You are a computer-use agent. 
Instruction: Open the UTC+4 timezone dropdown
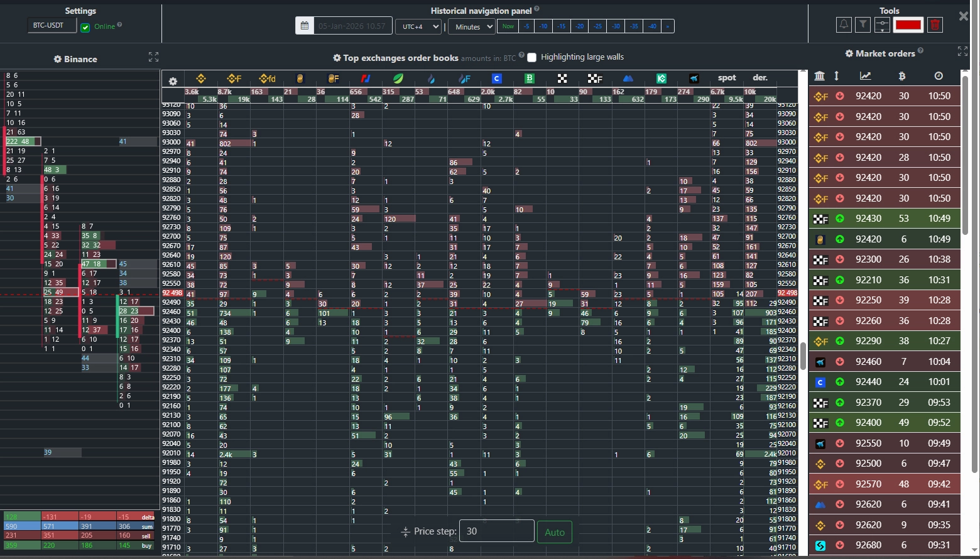418,26
